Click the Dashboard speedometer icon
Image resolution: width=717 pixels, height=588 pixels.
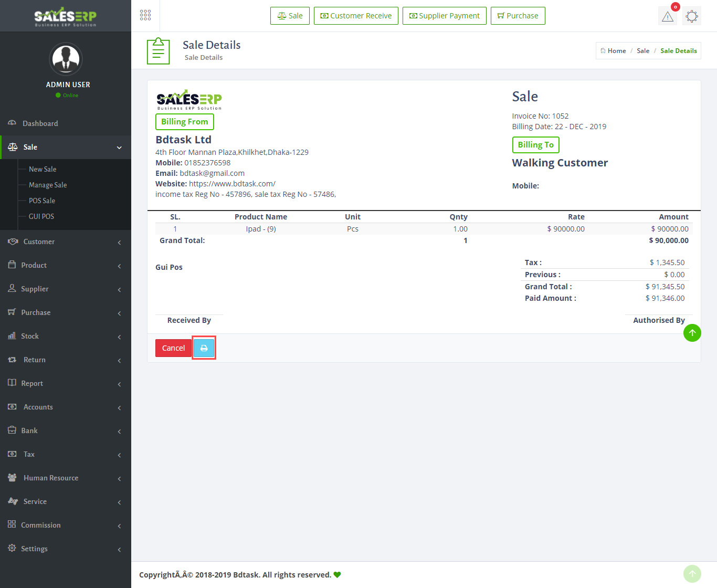12,123
